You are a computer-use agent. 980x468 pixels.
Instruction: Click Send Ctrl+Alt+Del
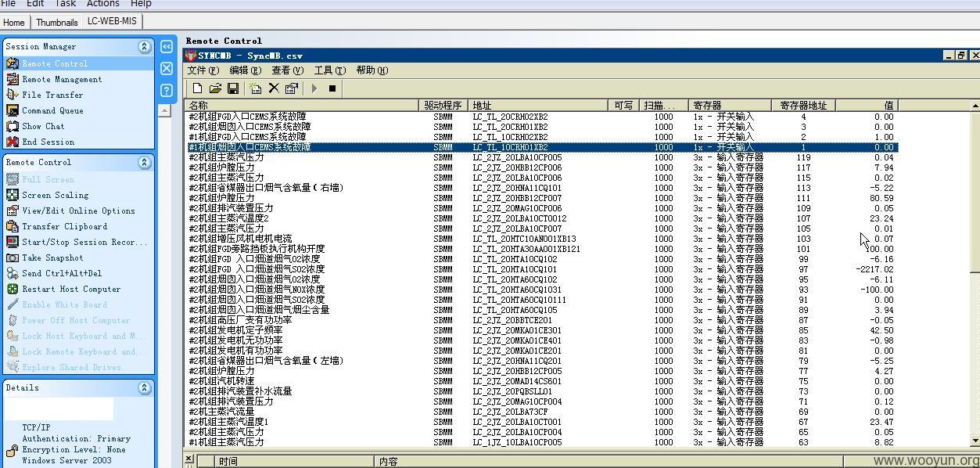click(x=62, y=273)
